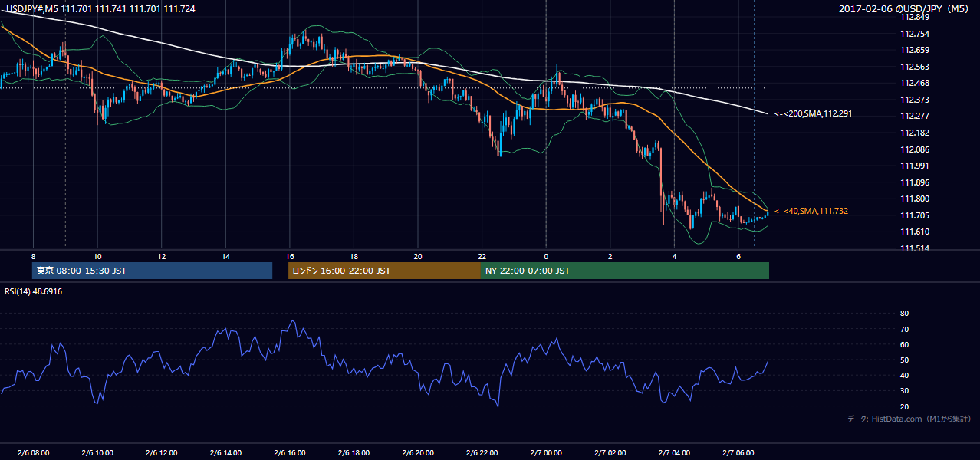Click the 112.659 price axis label

pyautogui.click(x=913, y=50)
